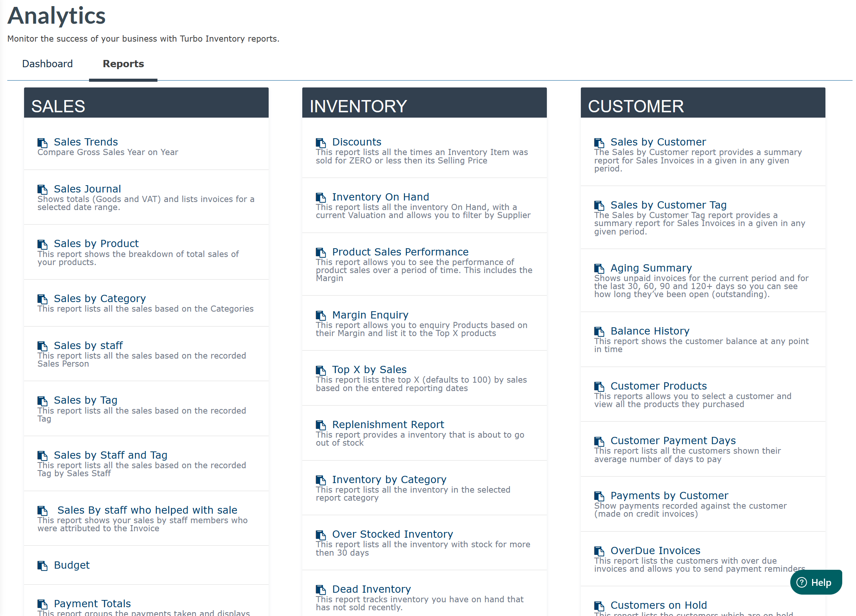Open the Payment Totals report

pos(92,604)
